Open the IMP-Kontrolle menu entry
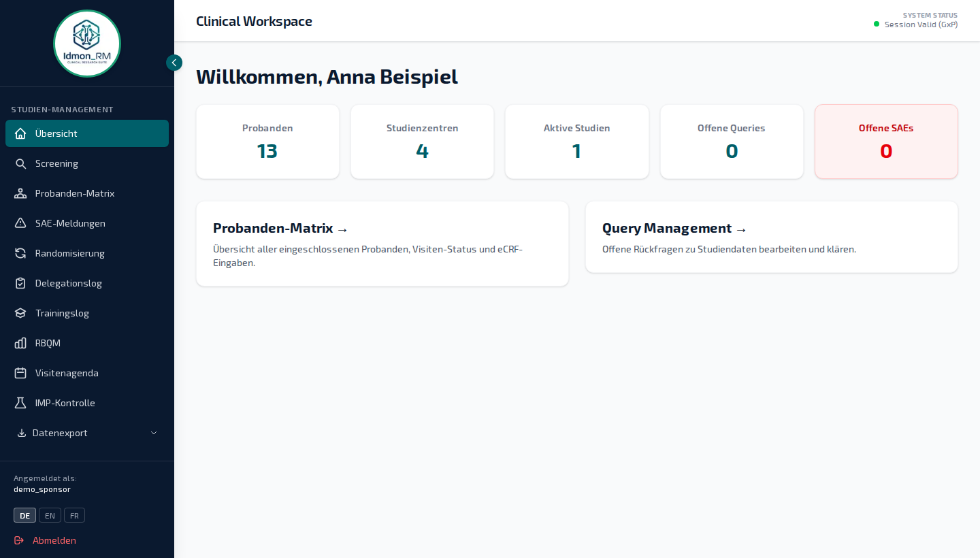 [87, 403]
